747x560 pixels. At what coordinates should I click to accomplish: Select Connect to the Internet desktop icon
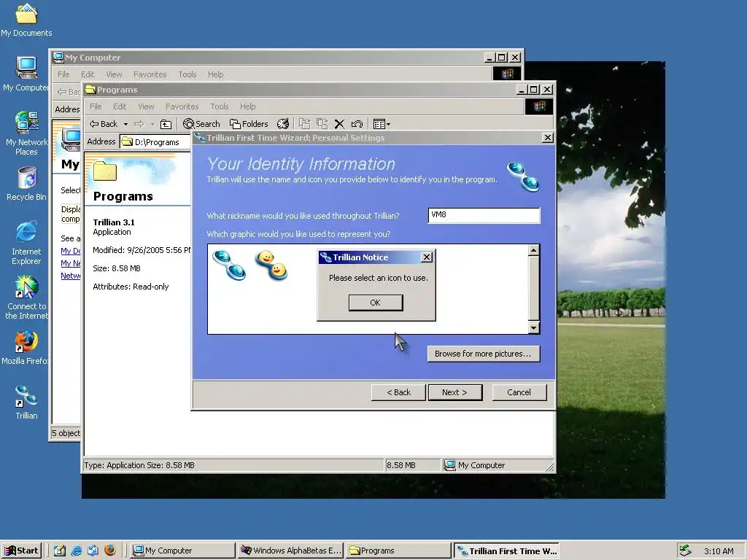point(26,297)
